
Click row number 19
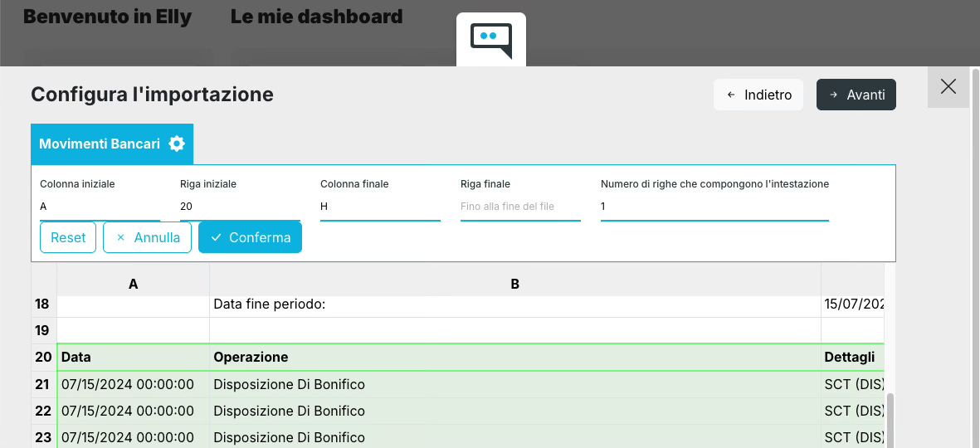(44, 330)
